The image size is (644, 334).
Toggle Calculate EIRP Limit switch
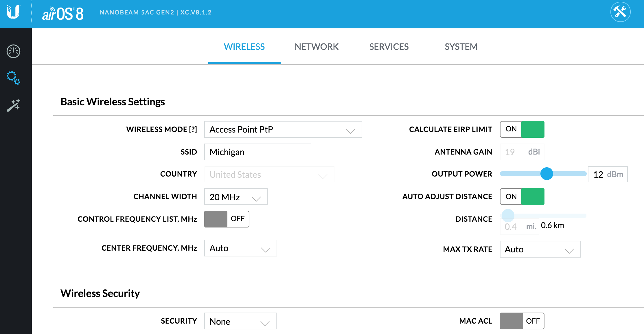point(522,129)
